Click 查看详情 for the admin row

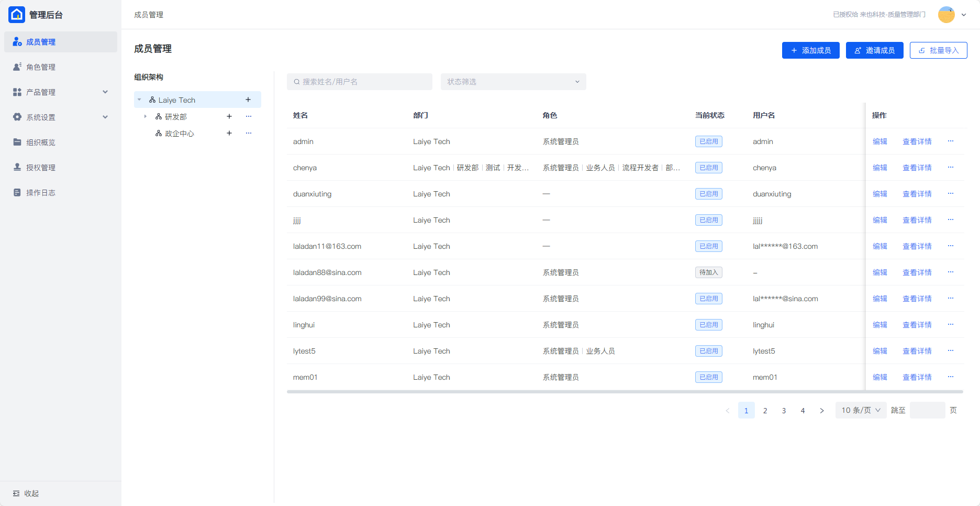[917, 141]
